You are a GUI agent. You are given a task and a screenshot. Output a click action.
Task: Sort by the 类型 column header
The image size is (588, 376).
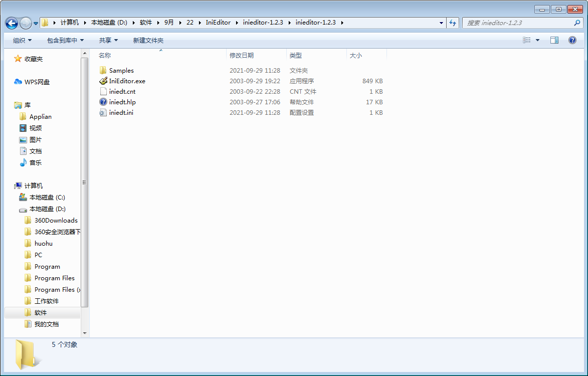tap(295, 56)
